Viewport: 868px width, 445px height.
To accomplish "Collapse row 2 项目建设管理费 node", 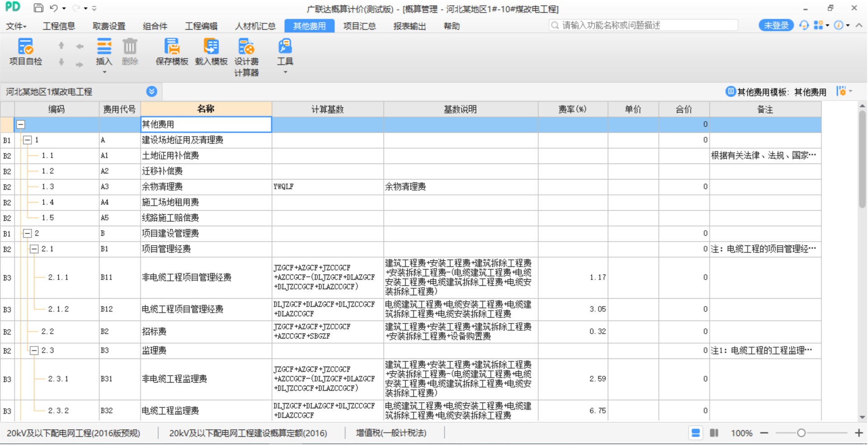I will [28, 234].
